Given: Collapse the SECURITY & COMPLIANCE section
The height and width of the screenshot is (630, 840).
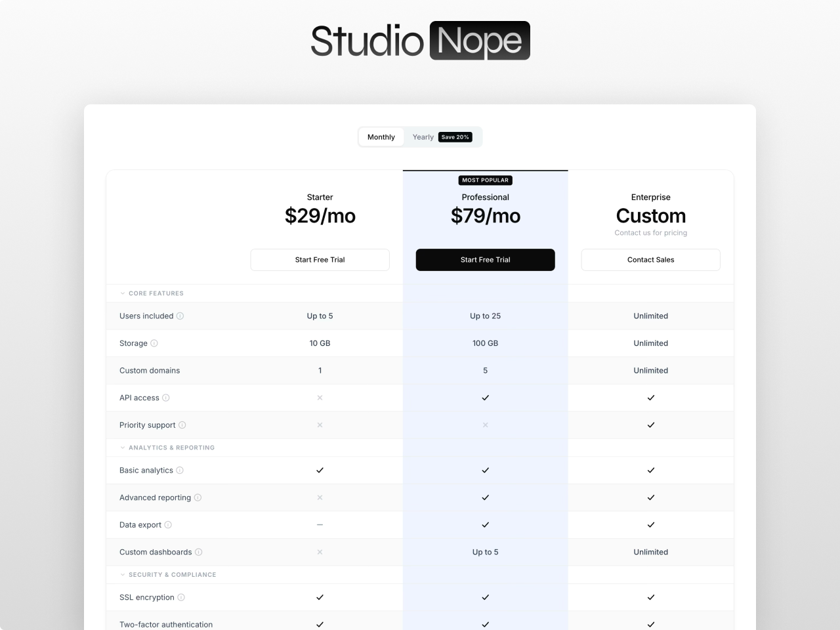Looking at the screenshot, I should click(121, 574).
